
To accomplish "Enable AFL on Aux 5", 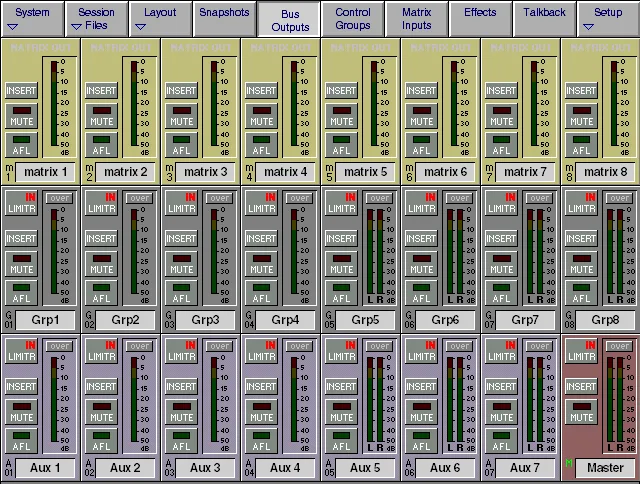I will coord(342,442).
